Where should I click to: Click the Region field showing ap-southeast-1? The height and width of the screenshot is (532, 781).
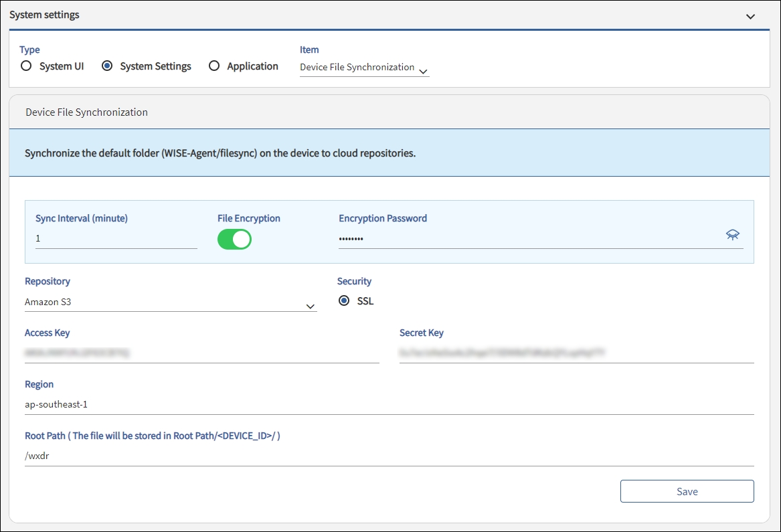tap(389, 404)
